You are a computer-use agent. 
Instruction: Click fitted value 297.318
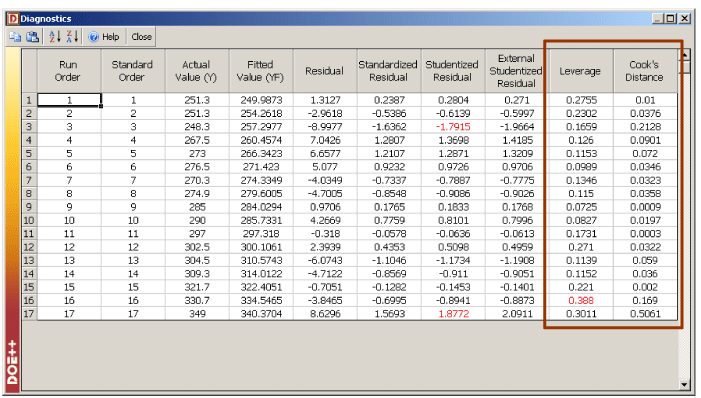pyautogui.click(x=261, y=233)
